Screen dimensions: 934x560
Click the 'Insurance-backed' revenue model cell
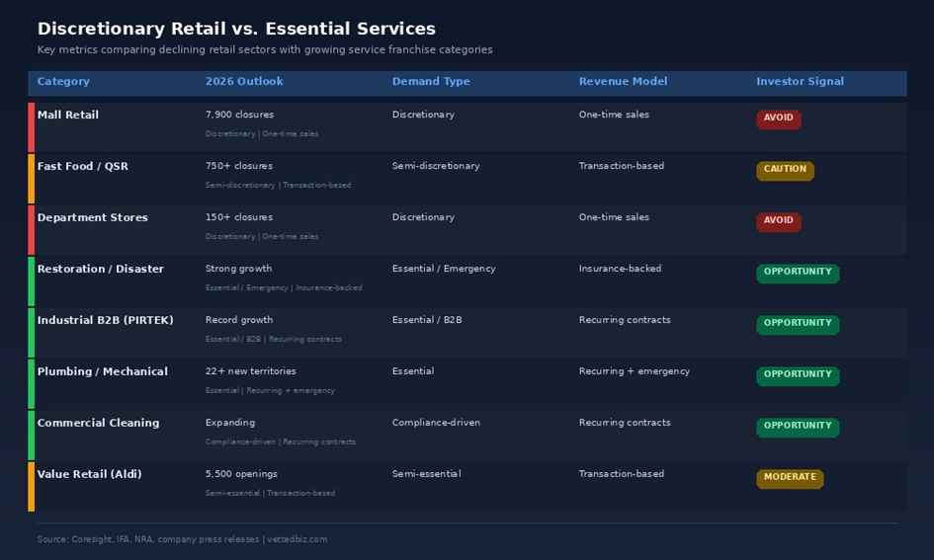[620, 269]
